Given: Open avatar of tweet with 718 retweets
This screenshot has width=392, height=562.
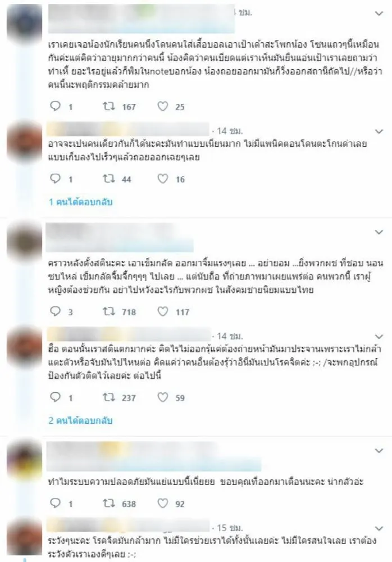Looking at the screenshot, I should 24,241.
